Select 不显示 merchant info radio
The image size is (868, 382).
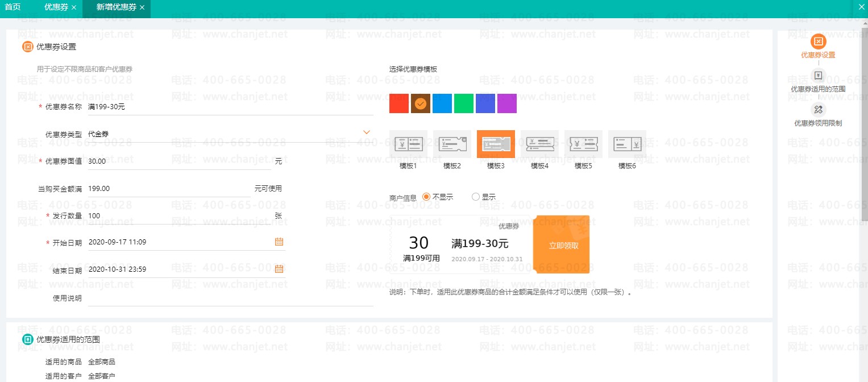point(426,197)
